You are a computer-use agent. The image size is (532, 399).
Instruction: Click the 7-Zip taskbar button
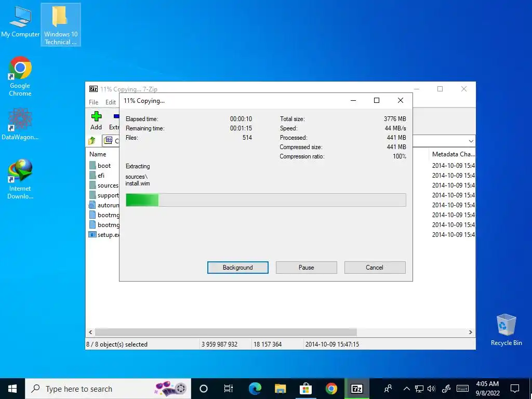tap(356, 389)
